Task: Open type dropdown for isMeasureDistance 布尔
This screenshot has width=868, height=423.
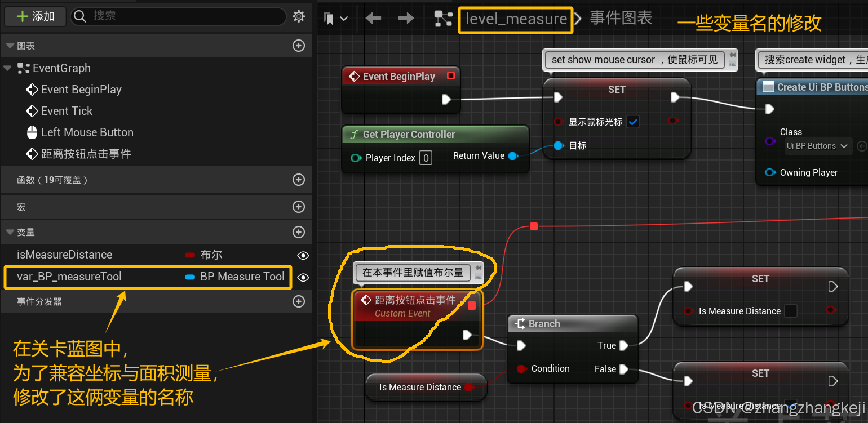Action: pyautogui.click(x=203, y=255)
